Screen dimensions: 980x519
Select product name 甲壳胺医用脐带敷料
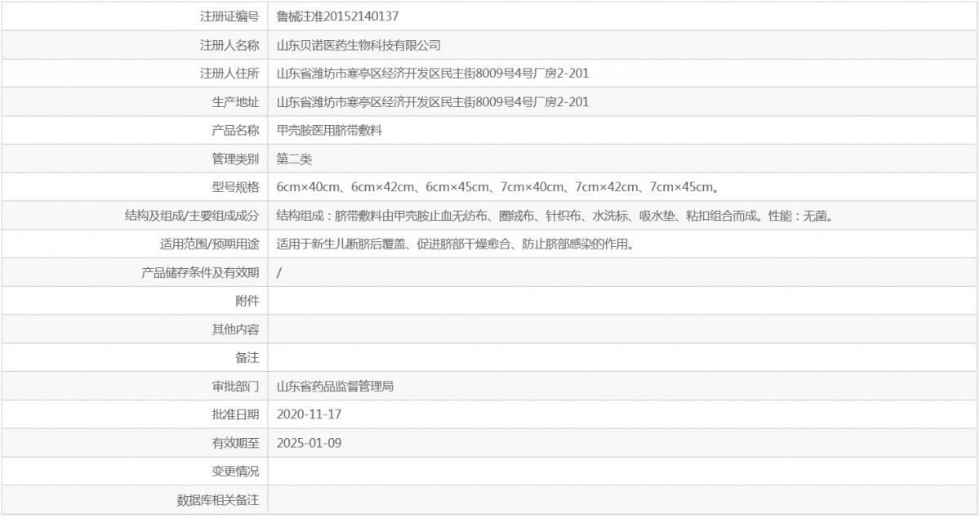point(329,131)
